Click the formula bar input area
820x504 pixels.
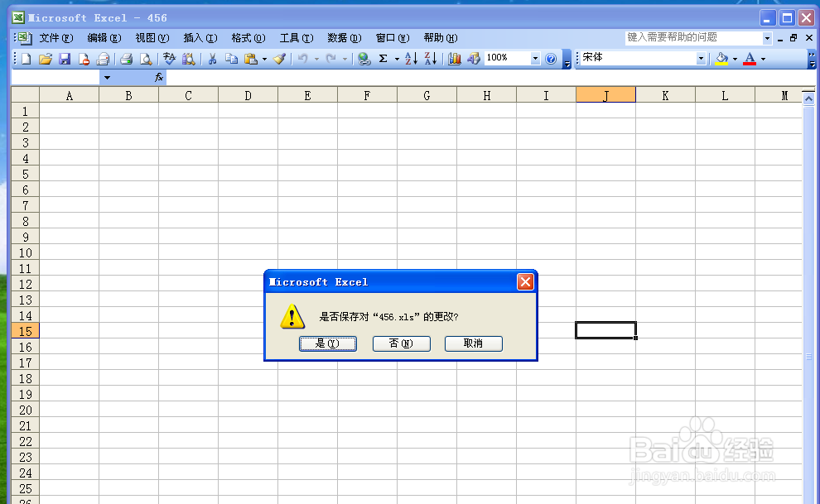[x=490, y=77]
